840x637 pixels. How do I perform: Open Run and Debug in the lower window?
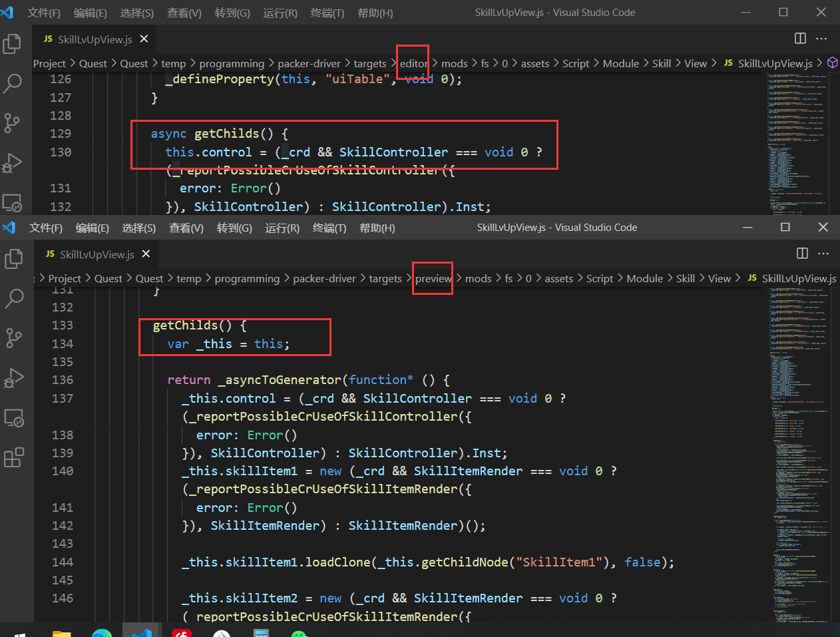click(14, 378)
